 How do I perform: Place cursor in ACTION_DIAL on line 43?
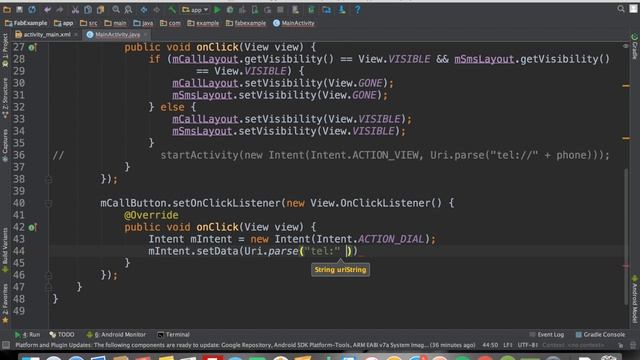click(x=391, y=239)
